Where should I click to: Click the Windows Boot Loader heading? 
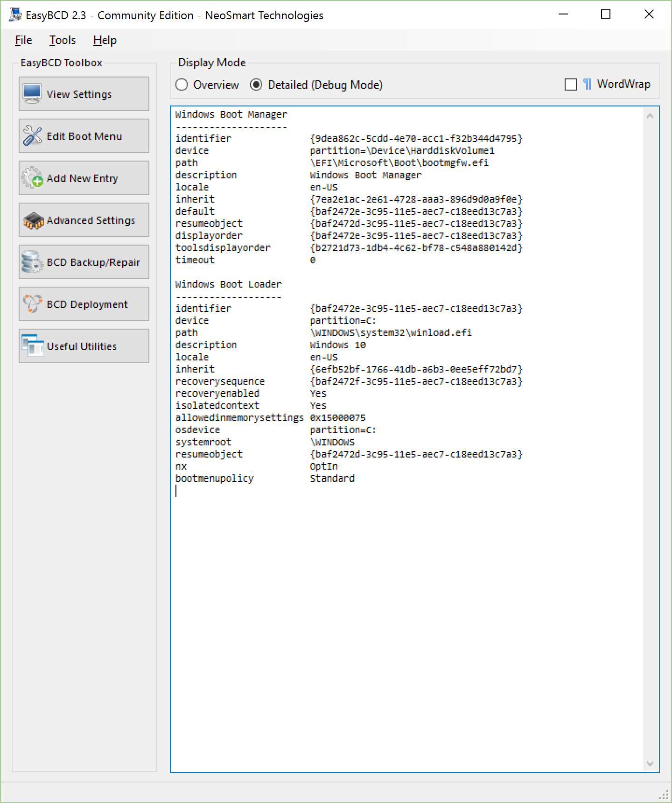[229, 284]
